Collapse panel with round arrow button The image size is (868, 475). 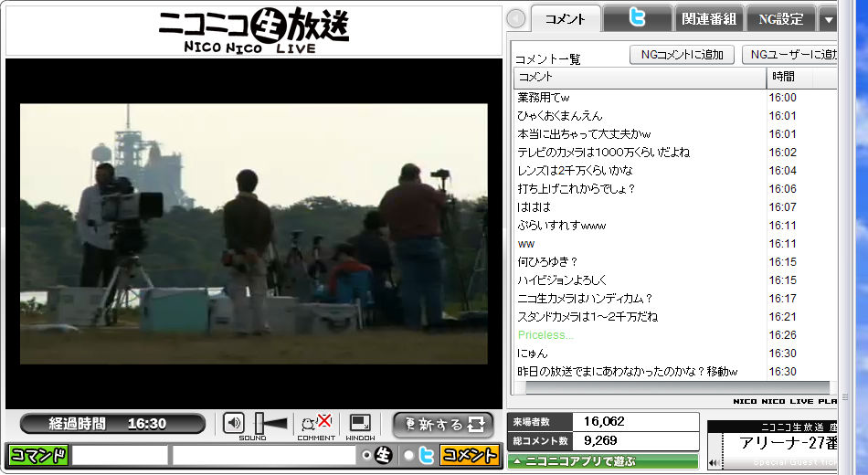pos(516,19)
